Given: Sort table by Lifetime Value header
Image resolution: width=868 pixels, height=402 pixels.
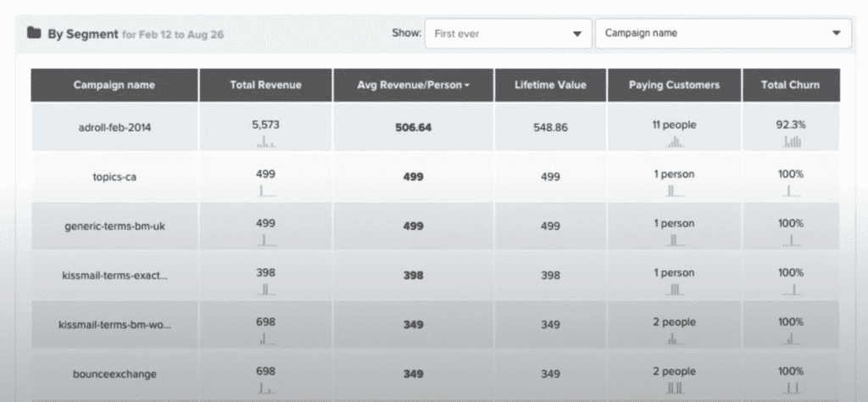Looking at the screenshot, I should click(549, 86).
